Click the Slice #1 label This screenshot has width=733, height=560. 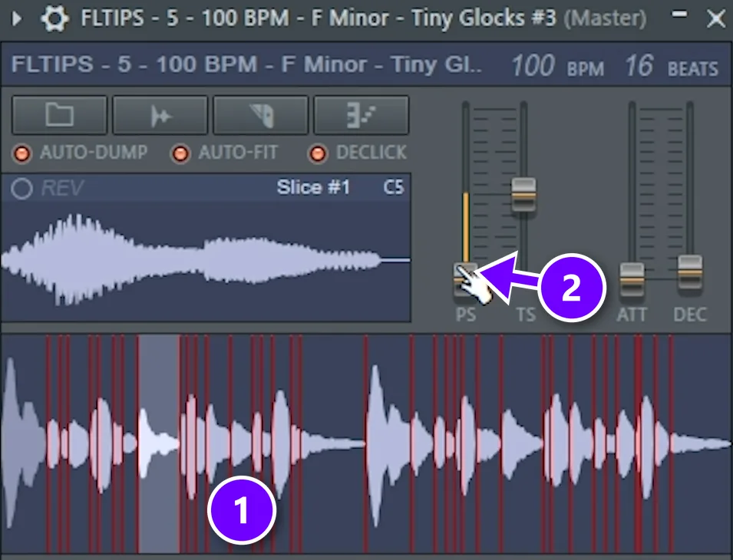313,187
